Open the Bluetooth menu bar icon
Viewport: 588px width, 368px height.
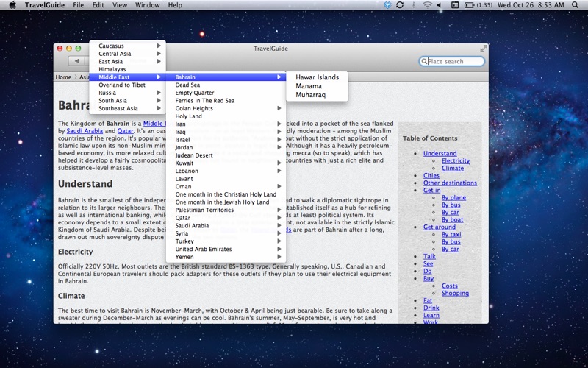pos(414,5)
